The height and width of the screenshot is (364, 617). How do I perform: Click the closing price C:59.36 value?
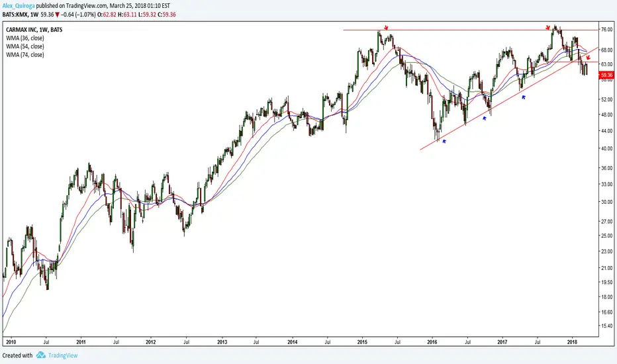tap(167, 15)
